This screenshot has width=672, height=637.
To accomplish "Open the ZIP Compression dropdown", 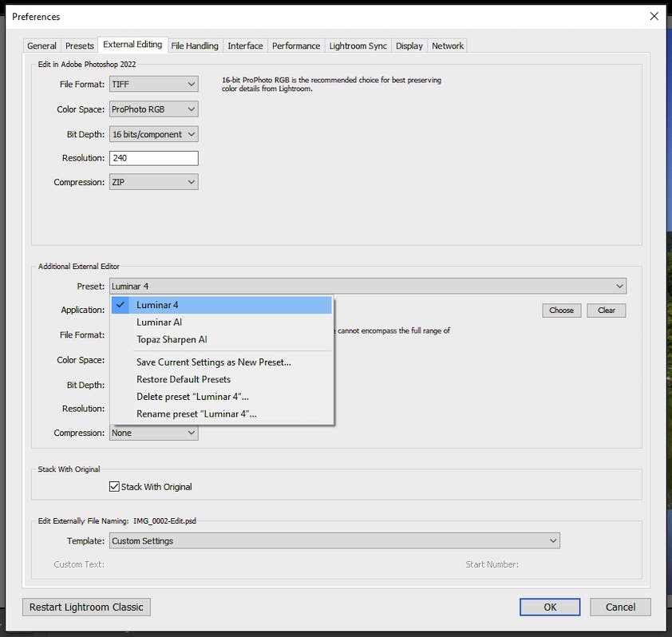I will (154, 182).
